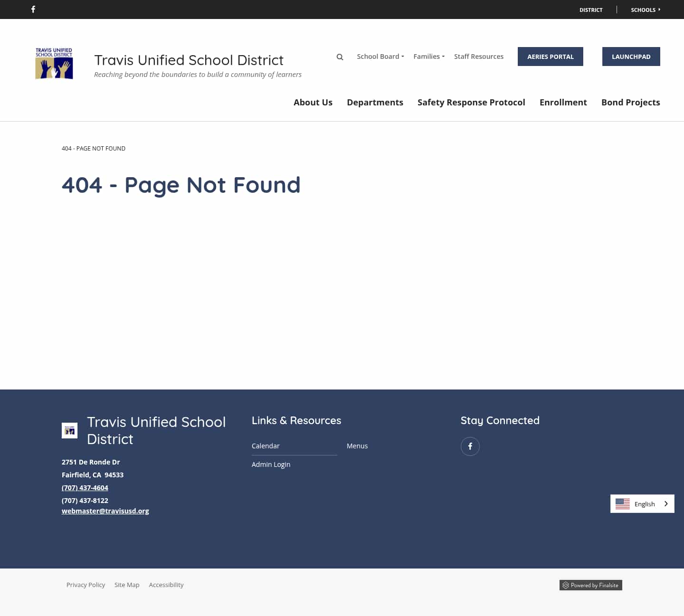684x616 pixels.
Task: Open Facebook from the Stay Connected circle icon
Action: pyautogui.click(x=470, y=446)
